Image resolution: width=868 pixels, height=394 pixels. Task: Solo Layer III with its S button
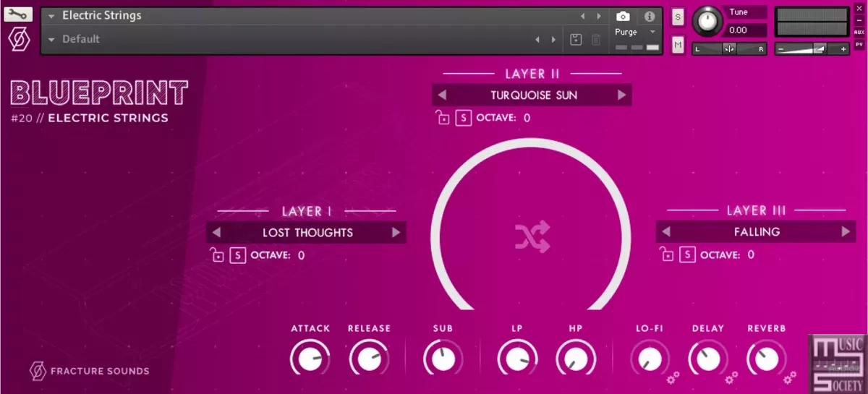coord(687,254)
